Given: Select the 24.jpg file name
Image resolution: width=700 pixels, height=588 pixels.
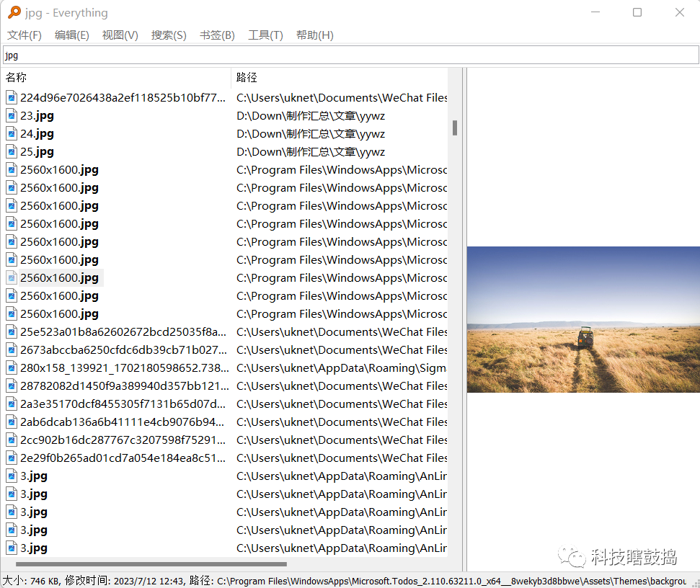Looking at the screenshot, I should point(37,134).
